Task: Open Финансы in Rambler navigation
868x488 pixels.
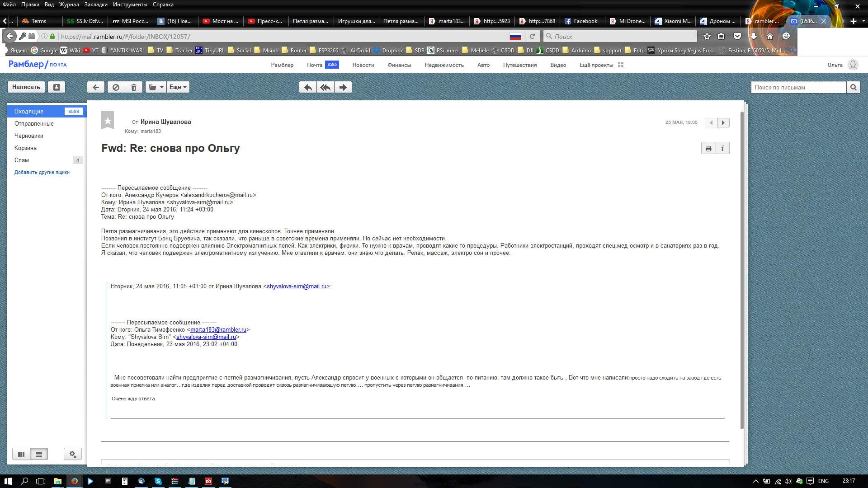Action: (x=399, y=65)
